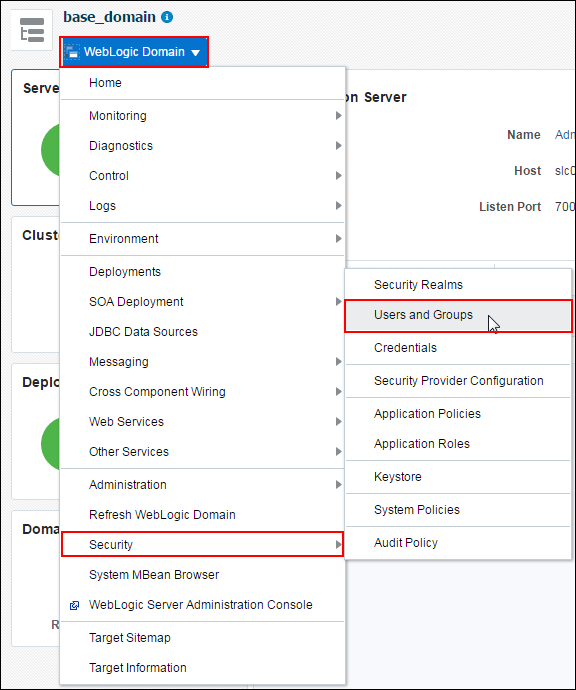Expand the Security submenu arrow
Image resolution: width=576 pixels, height=690 pixels.
[x=338, y=544]
